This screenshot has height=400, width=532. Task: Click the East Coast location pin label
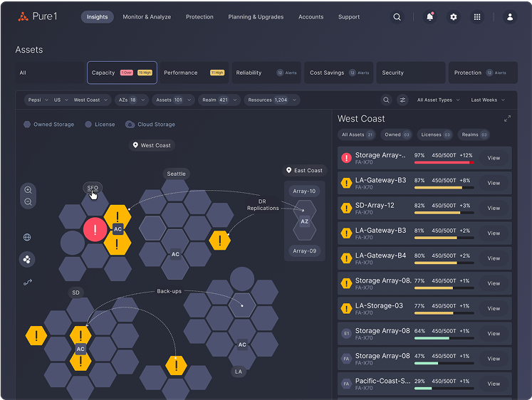pos(305,170)
